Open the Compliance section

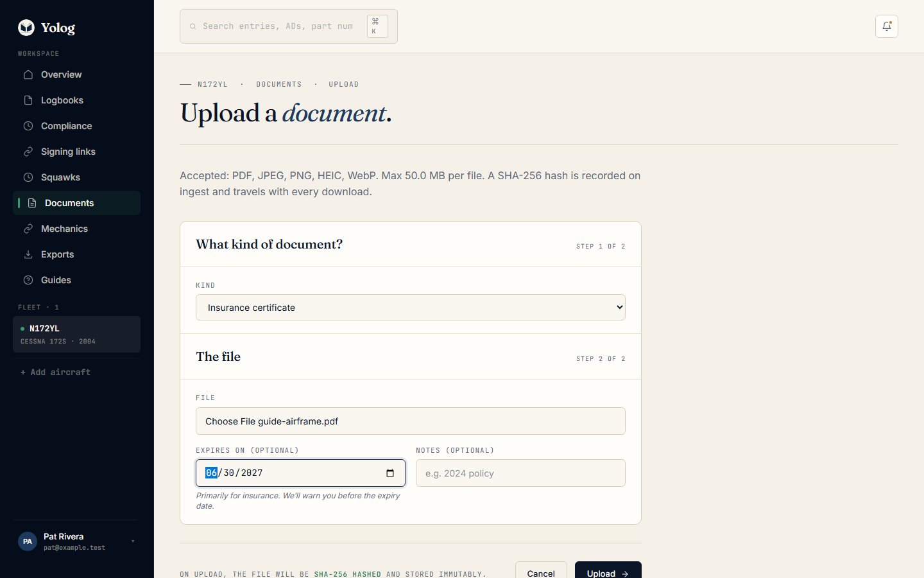click(x=76, y=126)
